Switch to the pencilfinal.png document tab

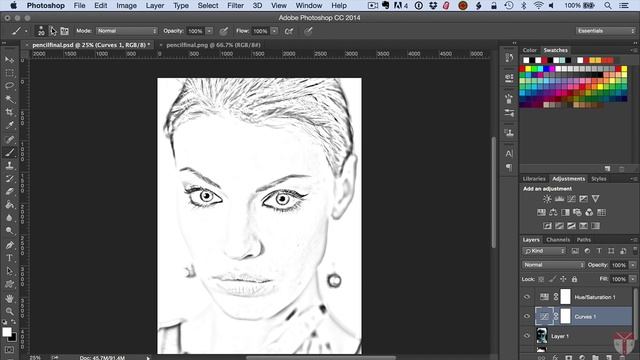[x=213, y=45]
